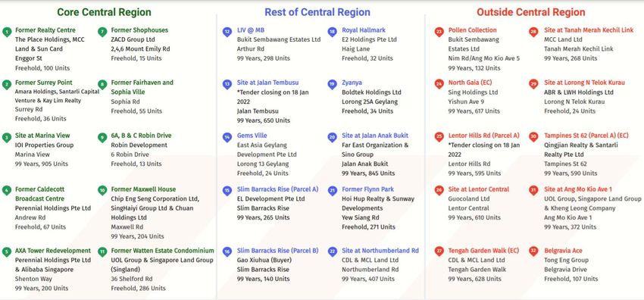Select red pin marker 32 Belgravia Ace

point(533,252)
